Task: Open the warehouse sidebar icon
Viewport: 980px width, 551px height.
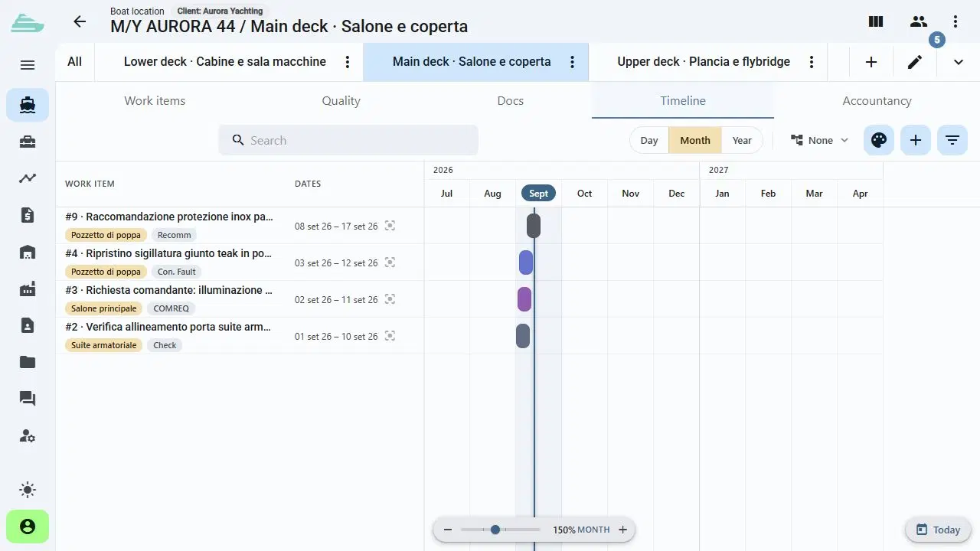Action: 28,252
